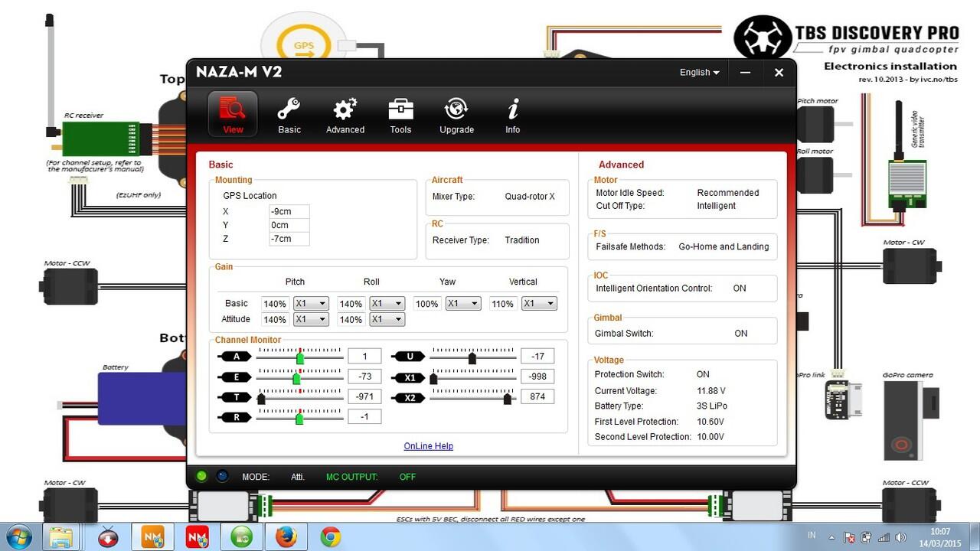Open the green circle taskbar app
Viewport: 980px width, 551px height.
(x=241, y=537)
